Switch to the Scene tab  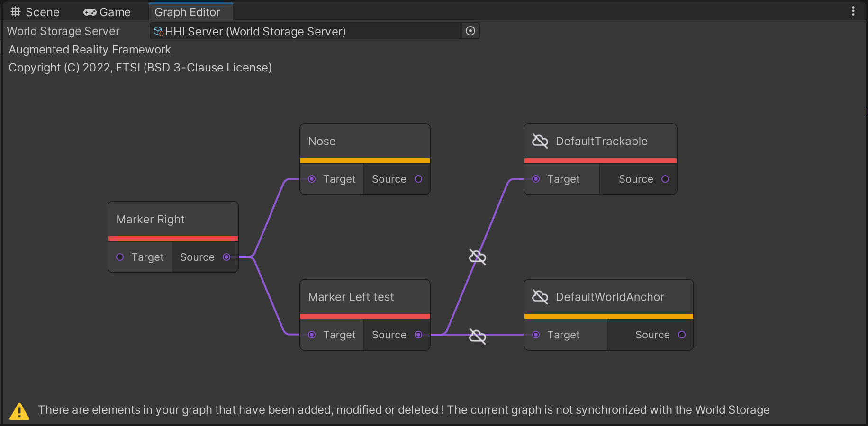click(x=35, y=12)
